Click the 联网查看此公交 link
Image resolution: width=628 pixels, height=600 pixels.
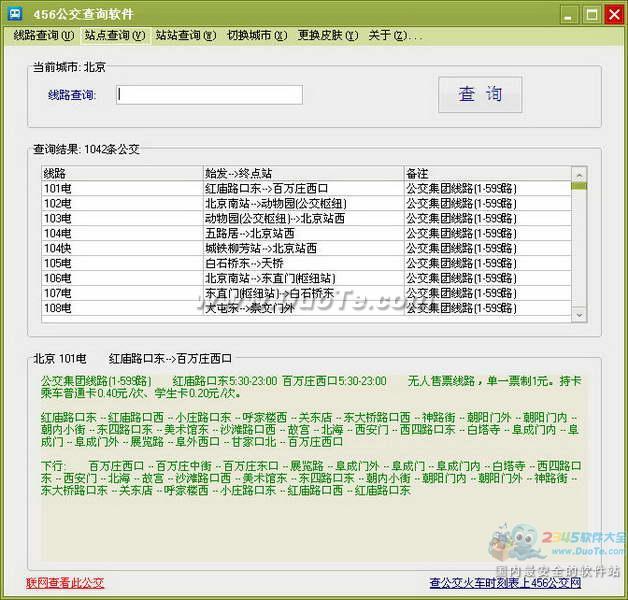[65, 582]
